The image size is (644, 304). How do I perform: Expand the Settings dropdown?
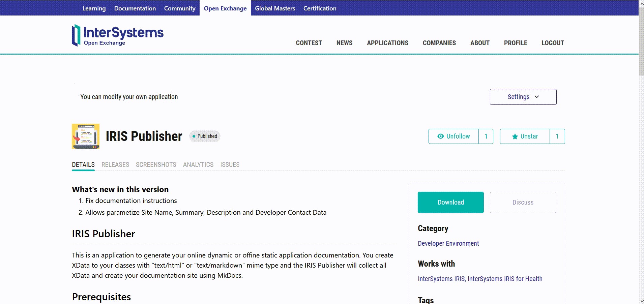coord(519,97)
